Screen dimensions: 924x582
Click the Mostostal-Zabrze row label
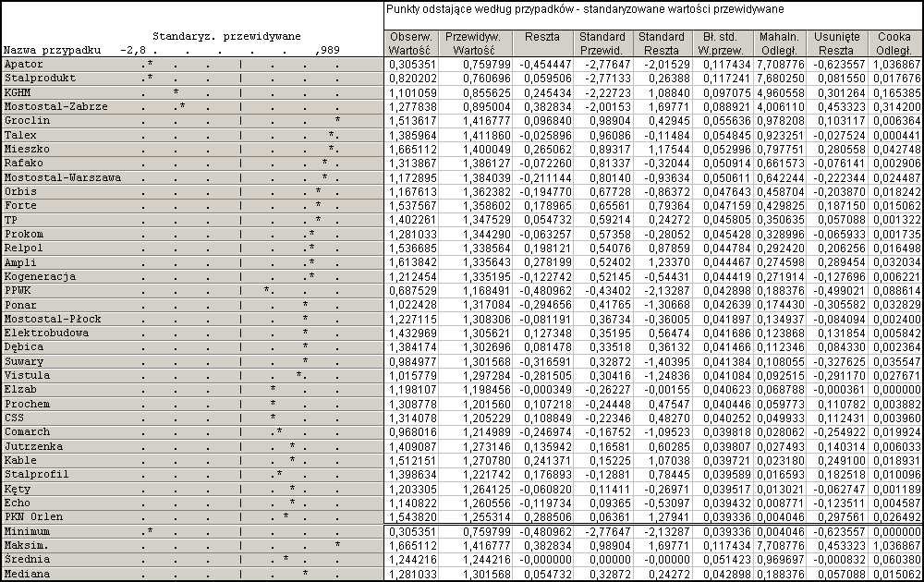(56, 106)
